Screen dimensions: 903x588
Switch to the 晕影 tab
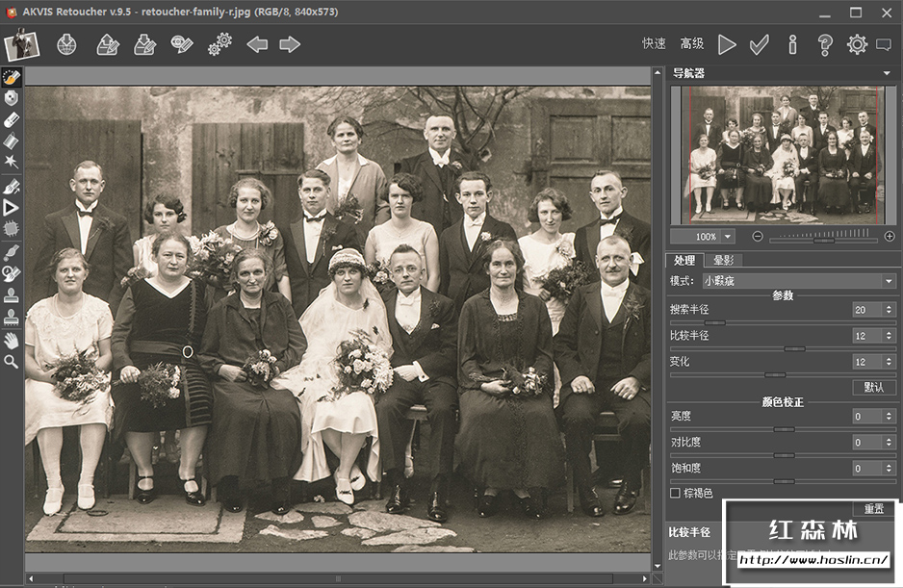point(723,261)
